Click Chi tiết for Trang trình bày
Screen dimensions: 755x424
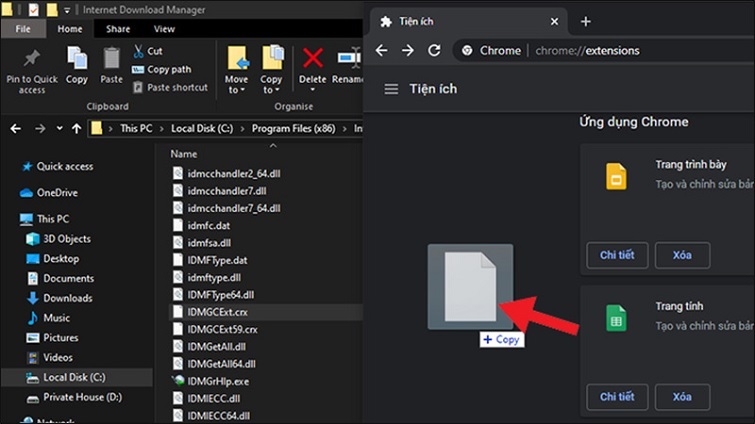[617, 255]
